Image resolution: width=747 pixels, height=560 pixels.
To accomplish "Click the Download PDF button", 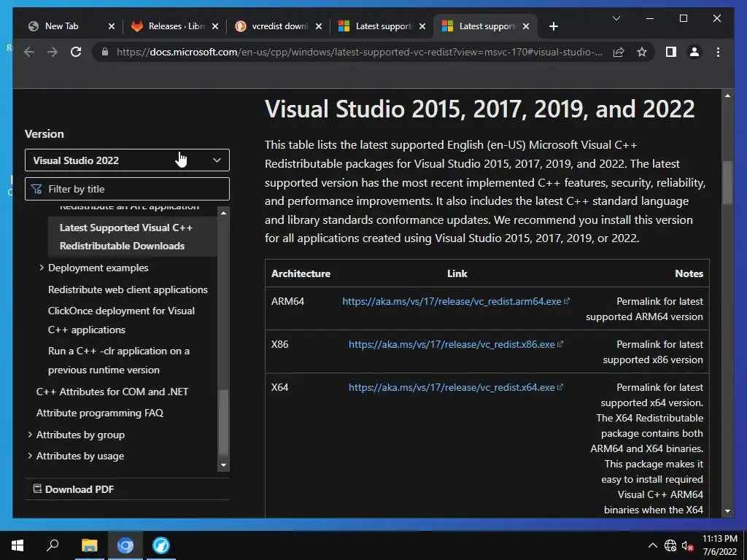I will click(74, 489).
